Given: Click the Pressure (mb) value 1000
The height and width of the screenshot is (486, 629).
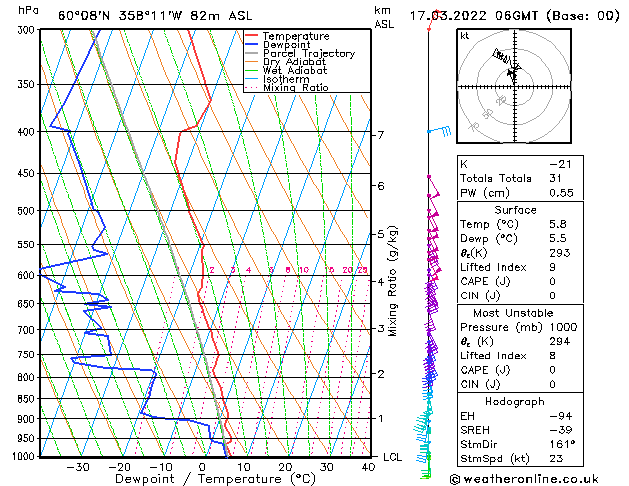Looking at the screenshot, I should tap(563, 327).
